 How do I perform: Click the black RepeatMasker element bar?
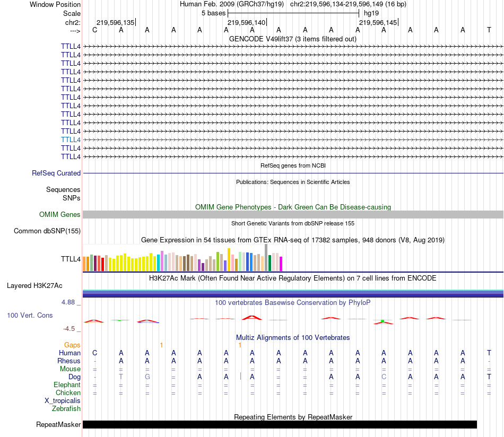tap(280, 424)
